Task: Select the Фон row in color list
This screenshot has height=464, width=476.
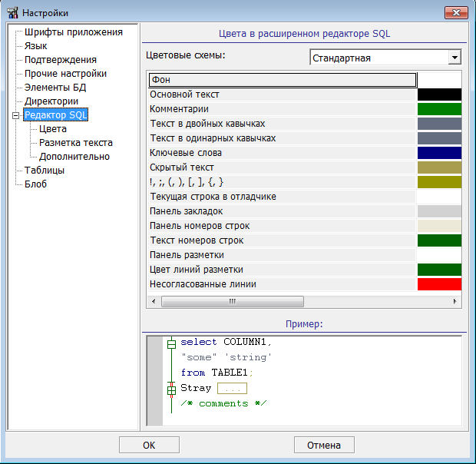Action: coord(281,80)
